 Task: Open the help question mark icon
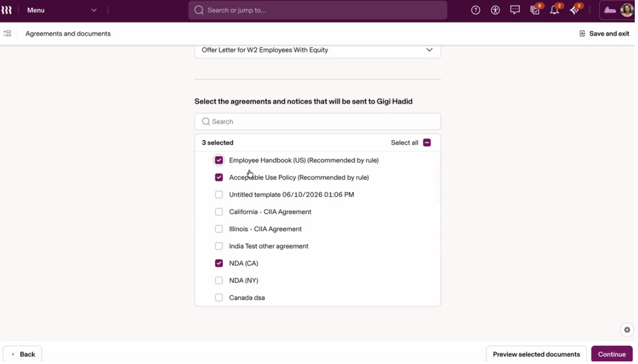point(475,10)
